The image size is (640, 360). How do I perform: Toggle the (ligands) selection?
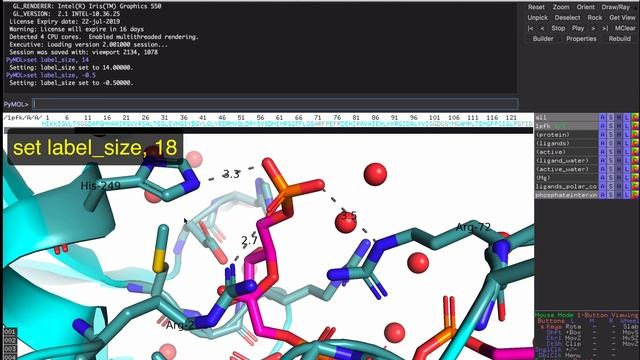pos(567,143)
